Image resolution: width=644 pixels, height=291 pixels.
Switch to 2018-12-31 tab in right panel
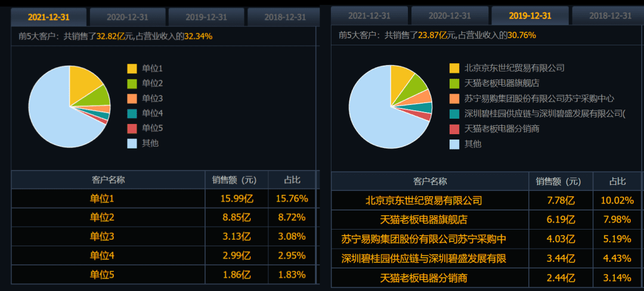click(x=609, y=16)
